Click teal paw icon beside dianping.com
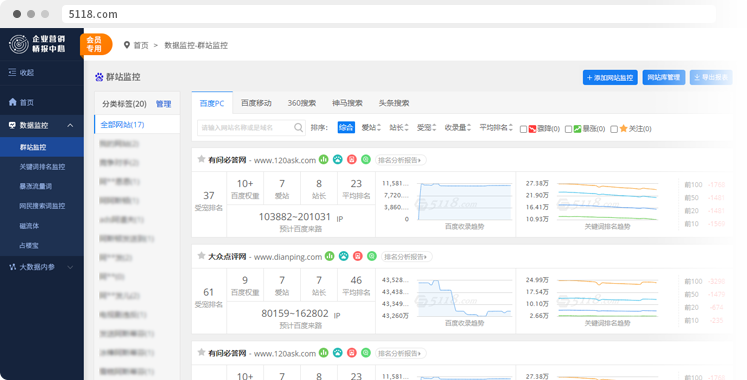Image resolution: width=747 pixels, height=380 pixels. [344, 256]
